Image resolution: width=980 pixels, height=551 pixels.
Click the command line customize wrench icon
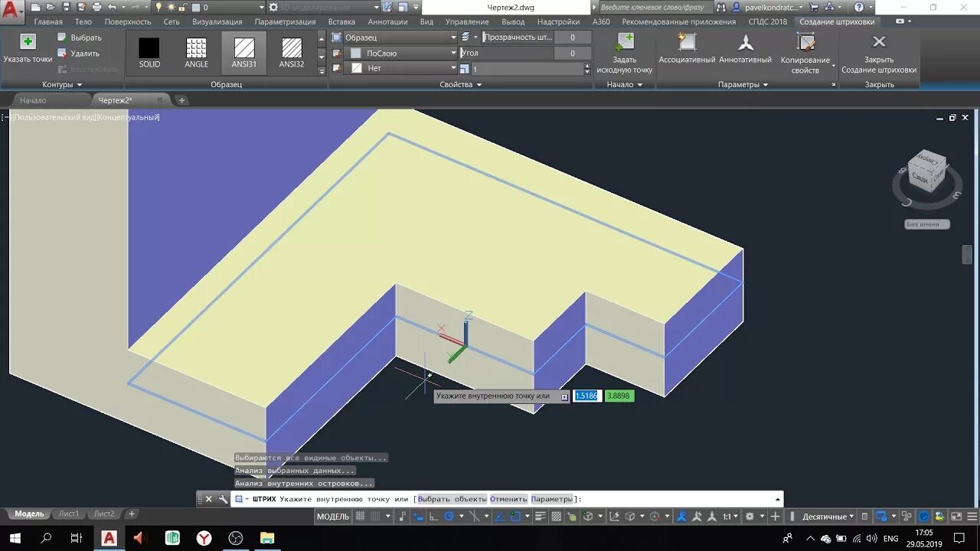coord(223,499)
